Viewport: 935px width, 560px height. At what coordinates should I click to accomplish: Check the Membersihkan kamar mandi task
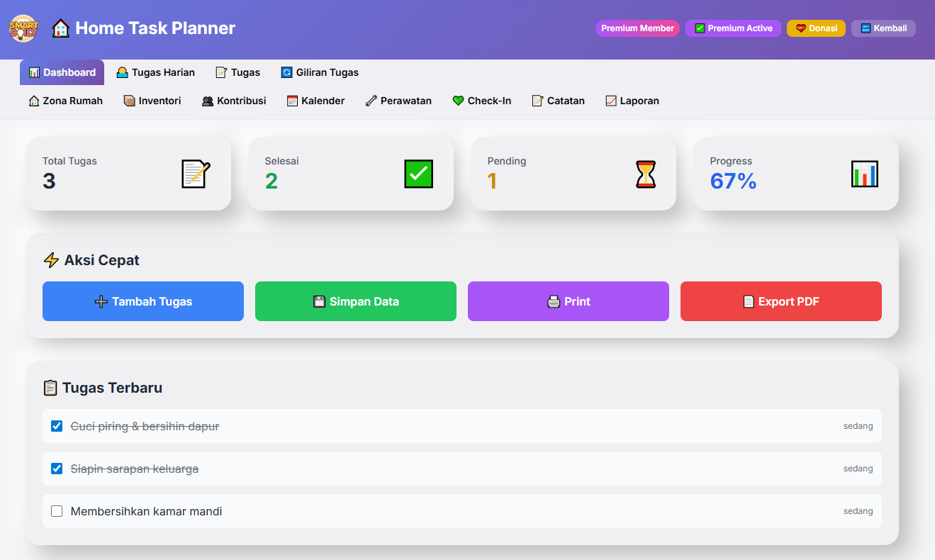pos(57,511)
